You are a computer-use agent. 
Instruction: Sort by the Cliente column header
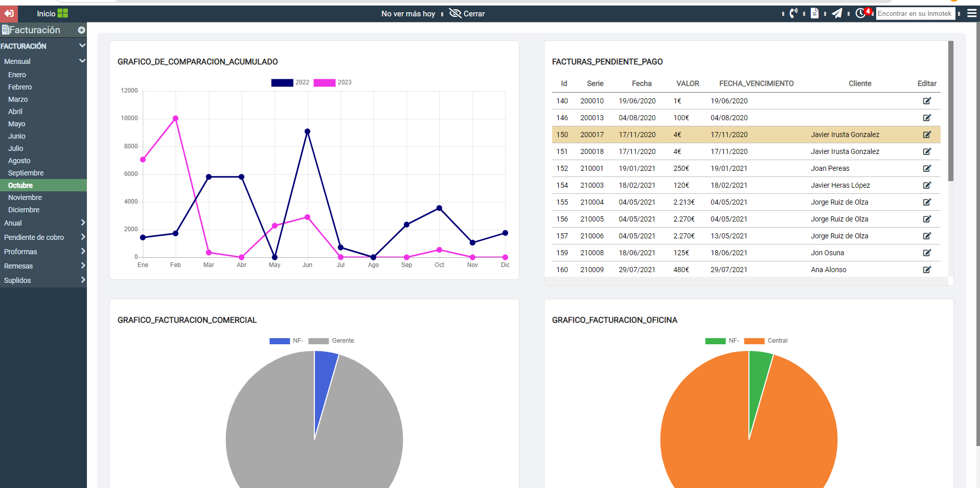coord(860,83)
